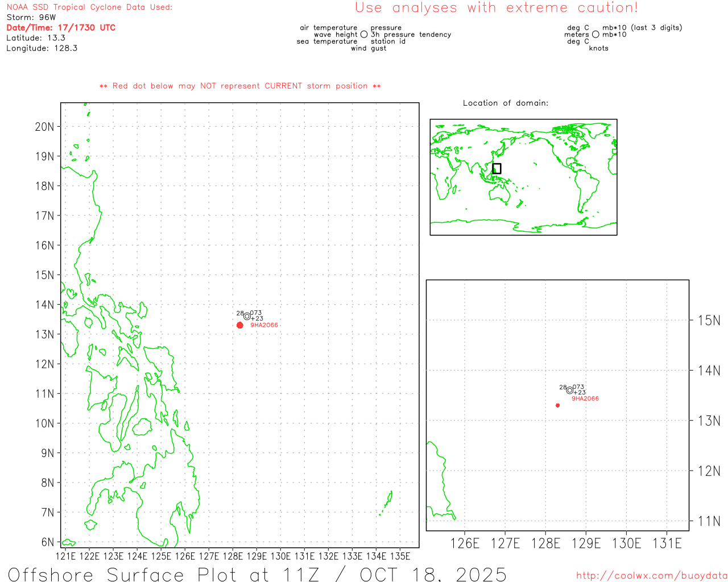Select the station circle marker on main map
728x582 pixels.
coord(247,316)
